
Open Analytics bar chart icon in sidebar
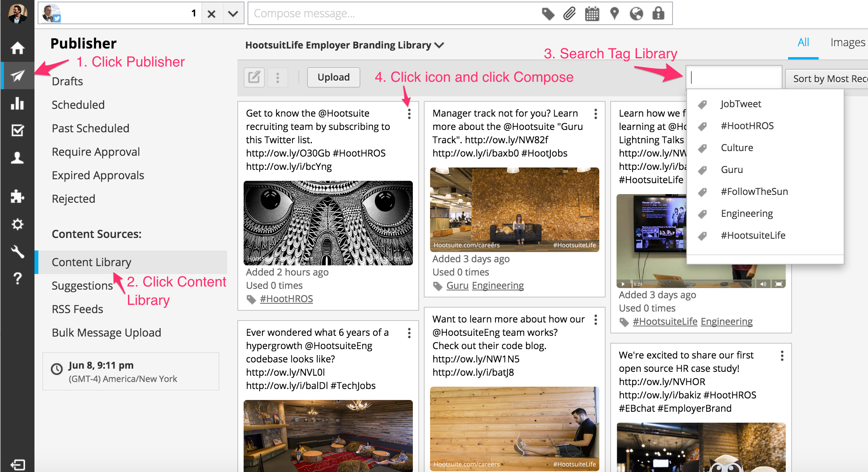[17, 103]
